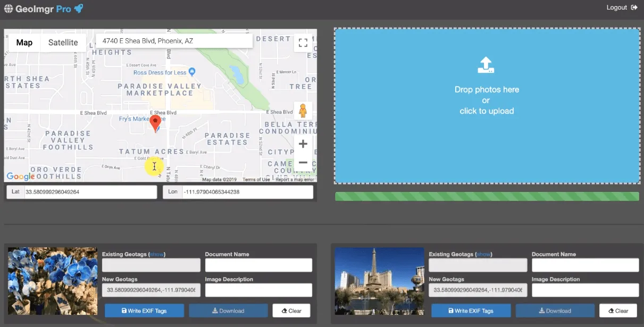The height and width of the screenshot is (327, 644).
Task: Show existing geotags for orchid photo
Action: (157, 255)
